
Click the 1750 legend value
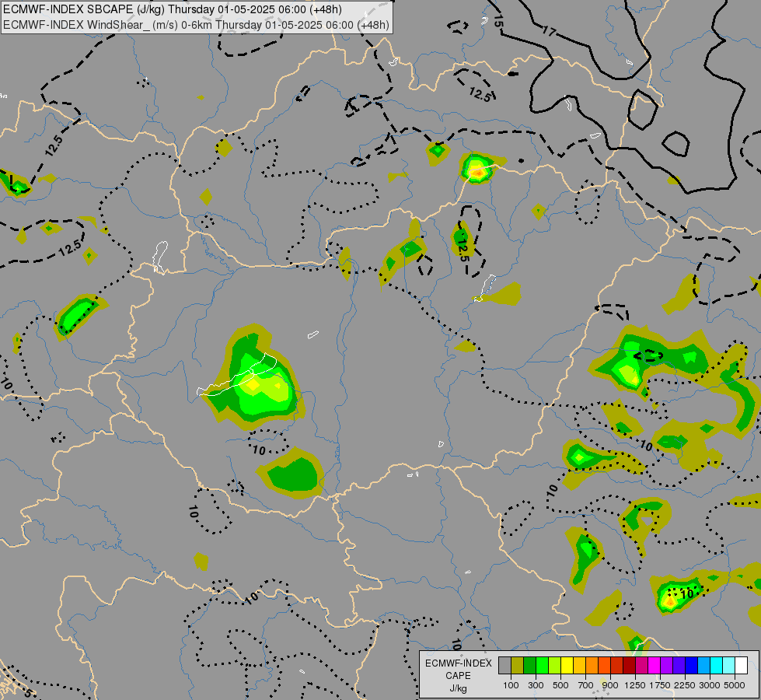click(x=660, y=685)
